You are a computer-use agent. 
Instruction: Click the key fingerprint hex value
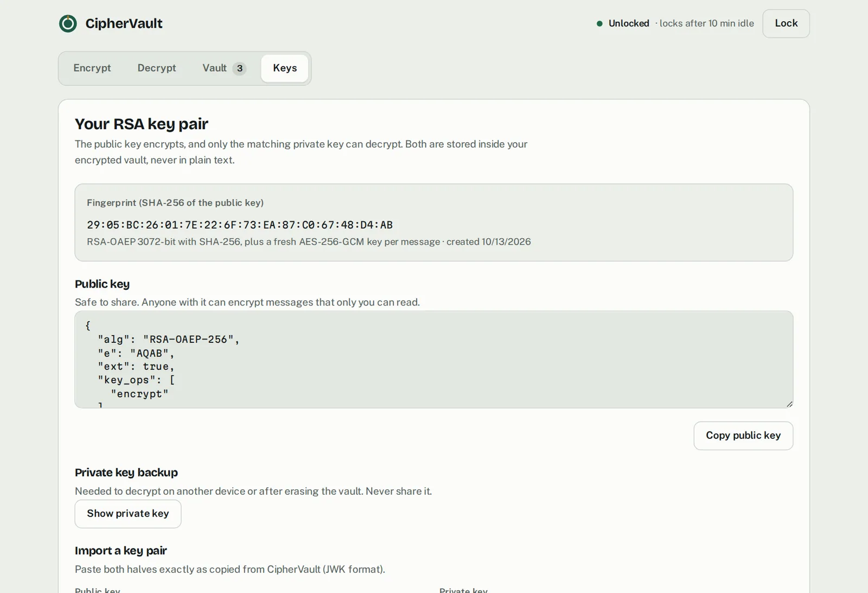pyautogui.click(x=240, y=225)
